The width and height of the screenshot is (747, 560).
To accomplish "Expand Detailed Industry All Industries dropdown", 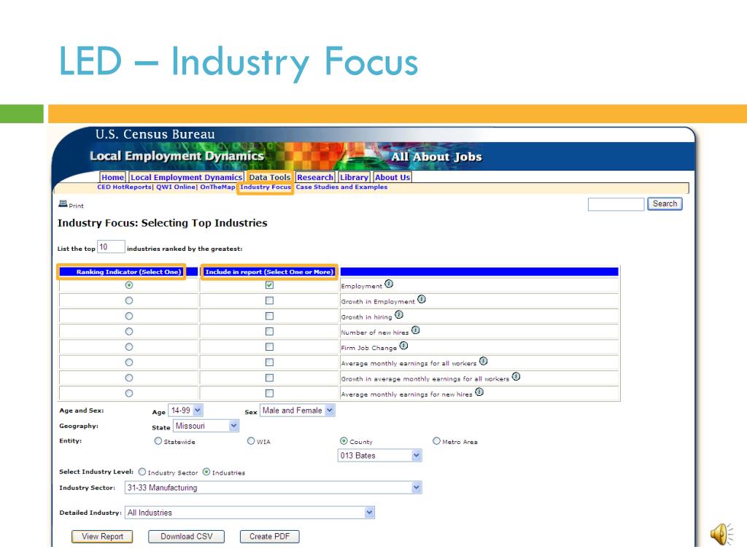I will click(x=249, y=513).
